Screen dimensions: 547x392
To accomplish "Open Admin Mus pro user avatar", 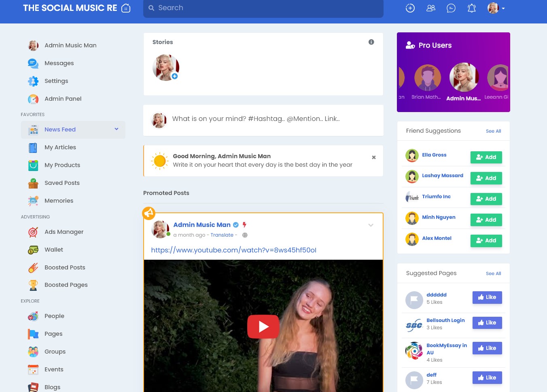I will (464, 77).
